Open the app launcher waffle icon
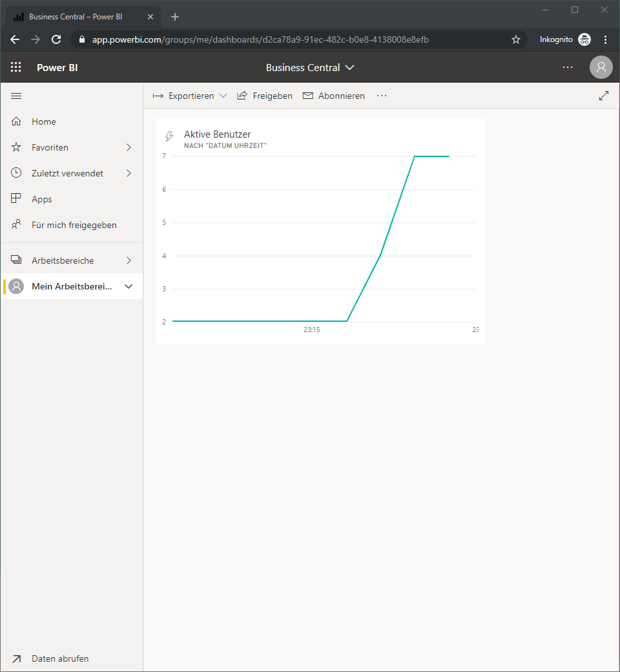 pyautogui.click(x=16, y=67)
